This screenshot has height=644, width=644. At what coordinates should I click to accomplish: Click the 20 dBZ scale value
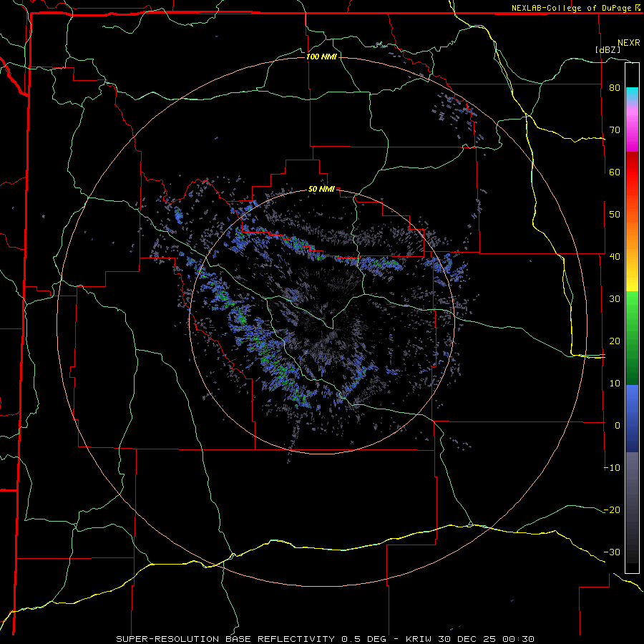[x=615, y=341]
